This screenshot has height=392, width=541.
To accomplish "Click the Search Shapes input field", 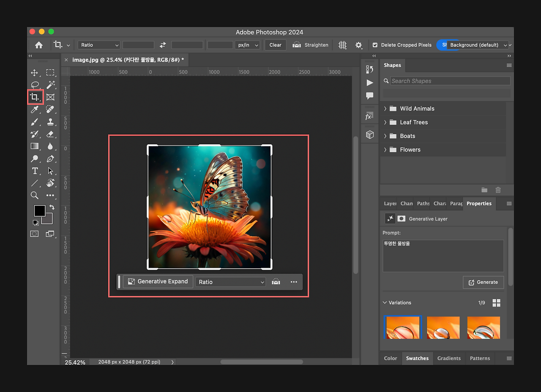I will (450, 81).
